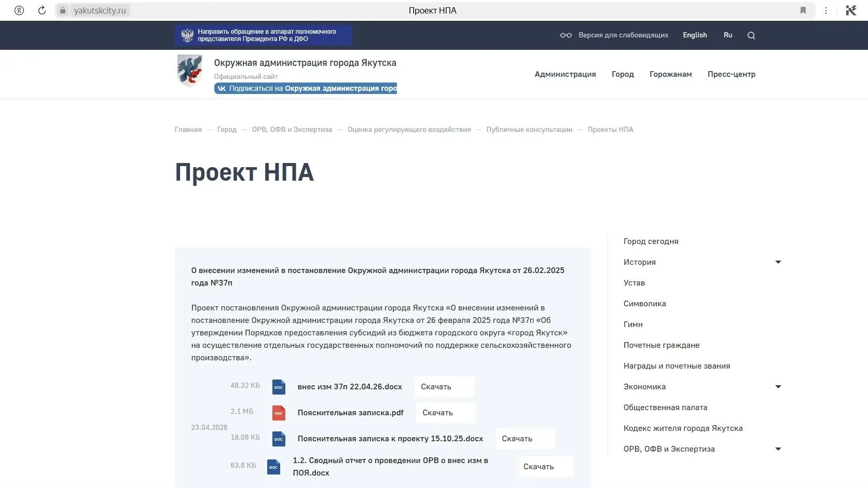The image size is (868, 488).
Task: Open Публичные консультации breadcrumb
Action: [x=529, y=130]
